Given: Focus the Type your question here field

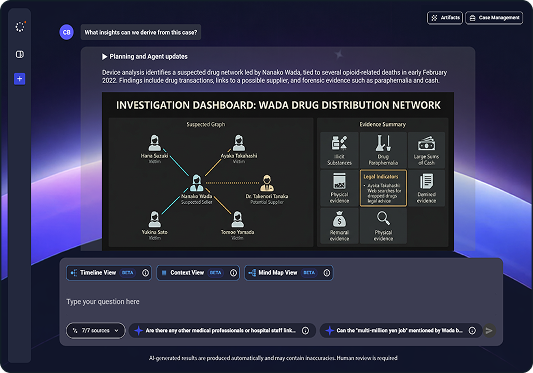Looking at the screenshot, I should [x=281, y=302].
